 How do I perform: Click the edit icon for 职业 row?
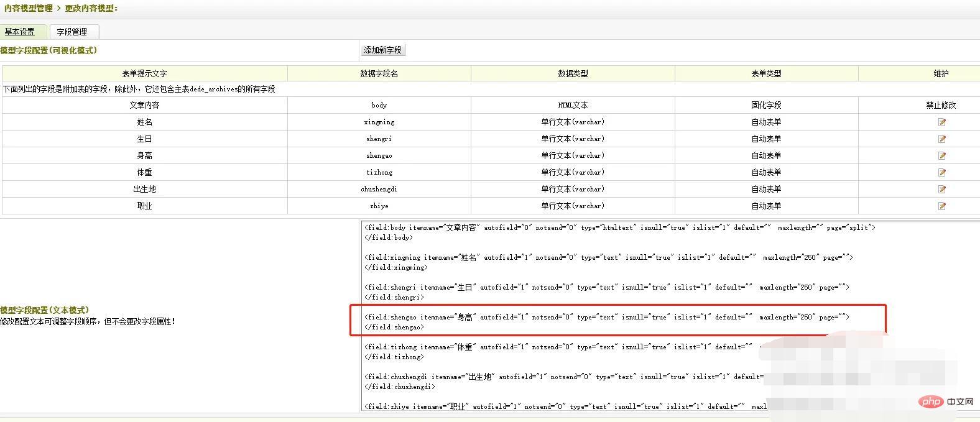pos(941,206)
